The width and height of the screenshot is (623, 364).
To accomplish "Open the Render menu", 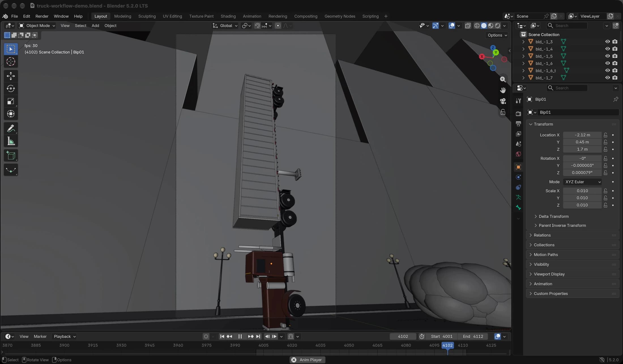I will point(42,16).
